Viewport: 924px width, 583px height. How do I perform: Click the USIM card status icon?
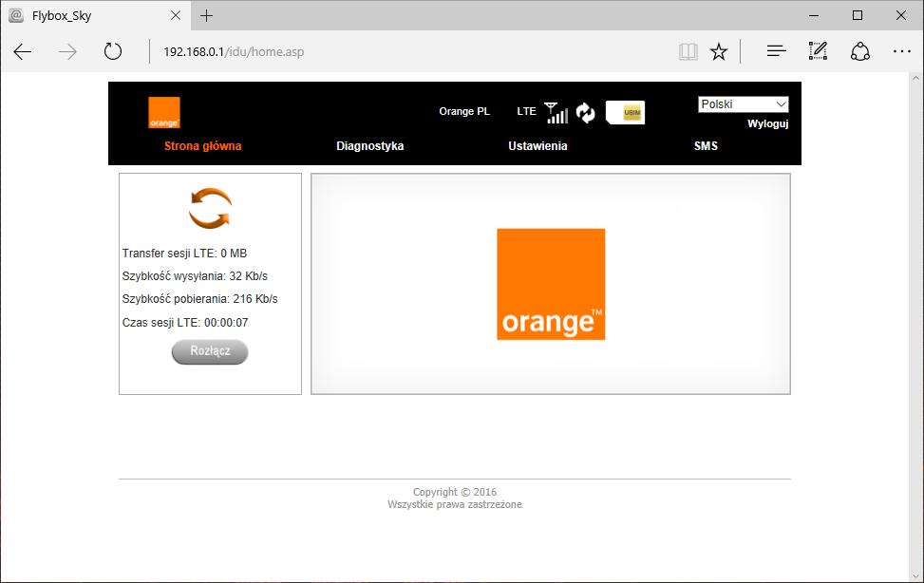click(x=625, y=113)
